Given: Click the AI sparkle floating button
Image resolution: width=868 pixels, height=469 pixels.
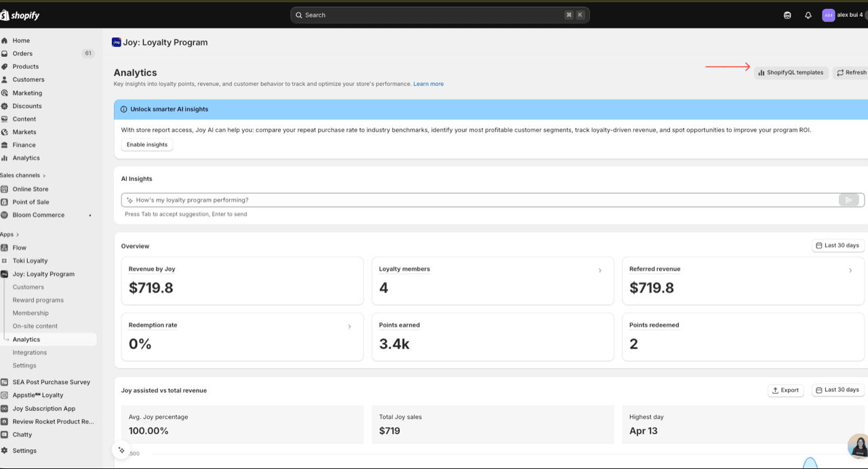Looking at the screenshot, I should tap(121, 450).
